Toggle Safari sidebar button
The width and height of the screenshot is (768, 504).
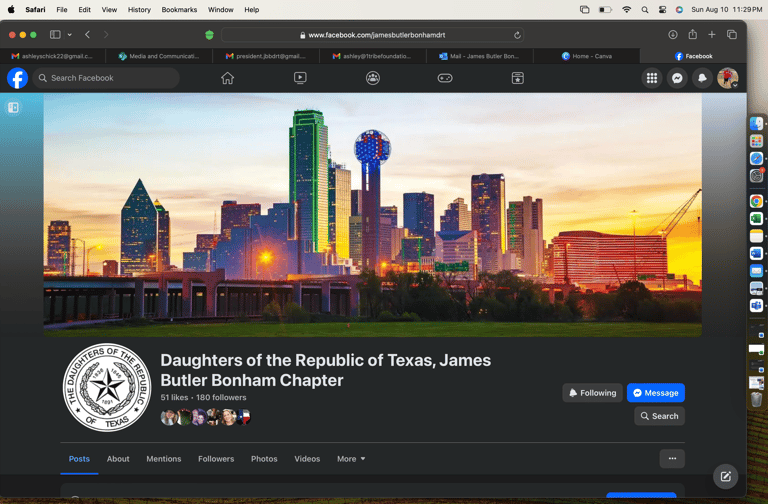[55, 34]
